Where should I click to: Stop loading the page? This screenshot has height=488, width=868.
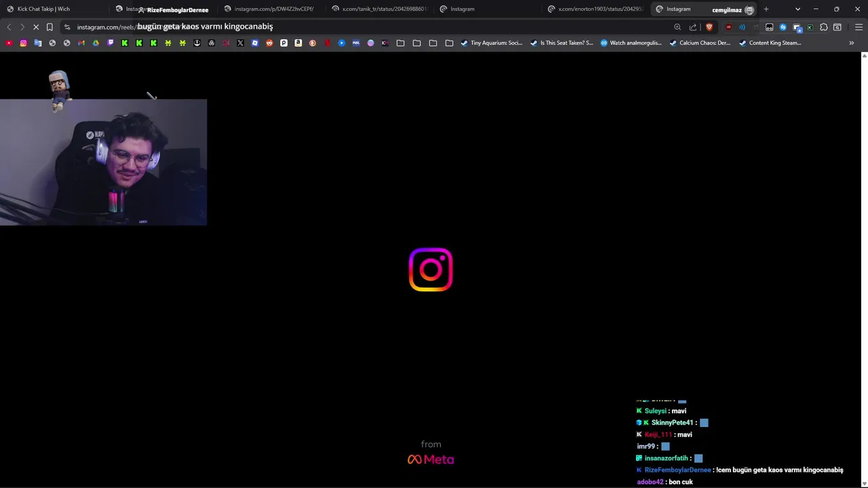point(36,27)
